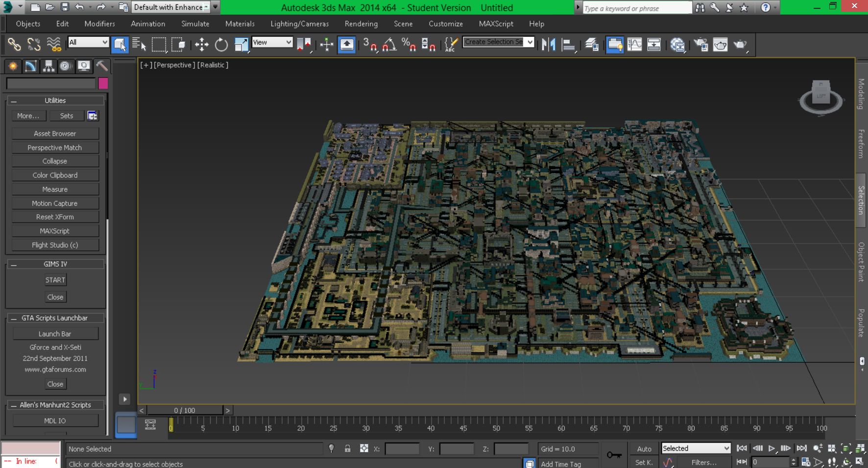Open the Modifiers menu

tap(99, 24)
